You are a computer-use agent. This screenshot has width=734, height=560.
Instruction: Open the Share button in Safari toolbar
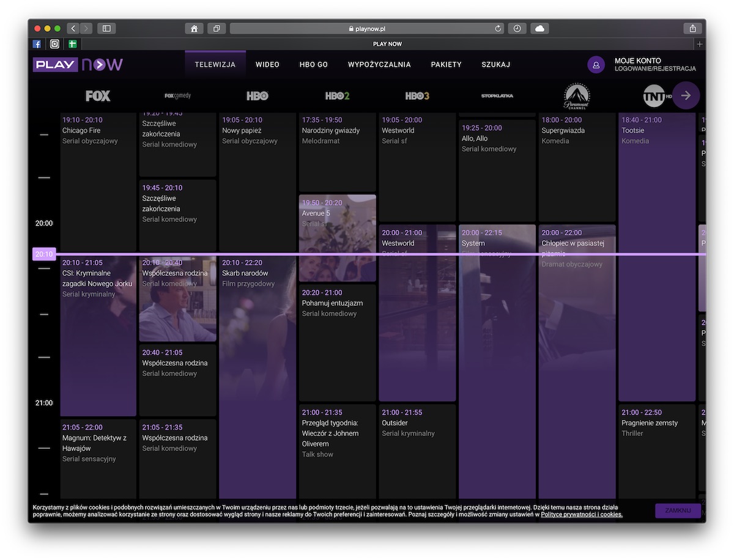tap(692, 28)
